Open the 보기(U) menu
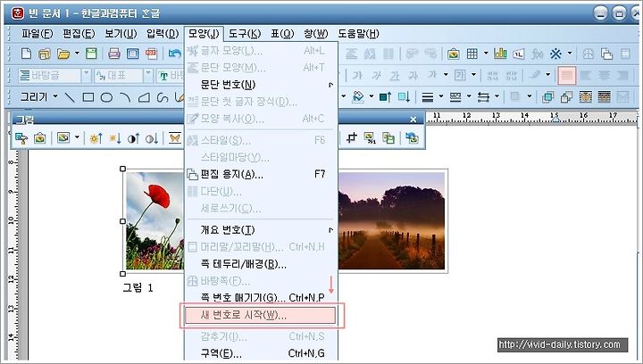This screenshot has height=364, width=643. pyautogui.click(x=121, y=34)
